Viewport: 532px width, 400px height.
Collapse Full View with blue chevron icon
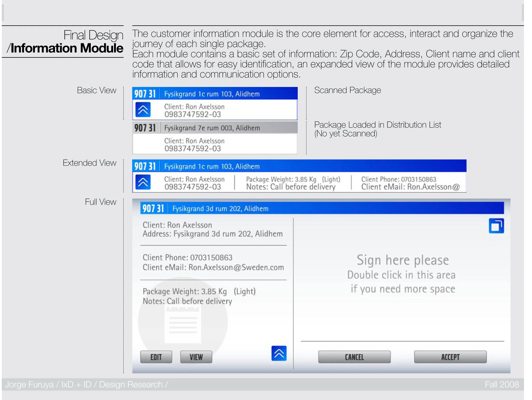[279, 353]
